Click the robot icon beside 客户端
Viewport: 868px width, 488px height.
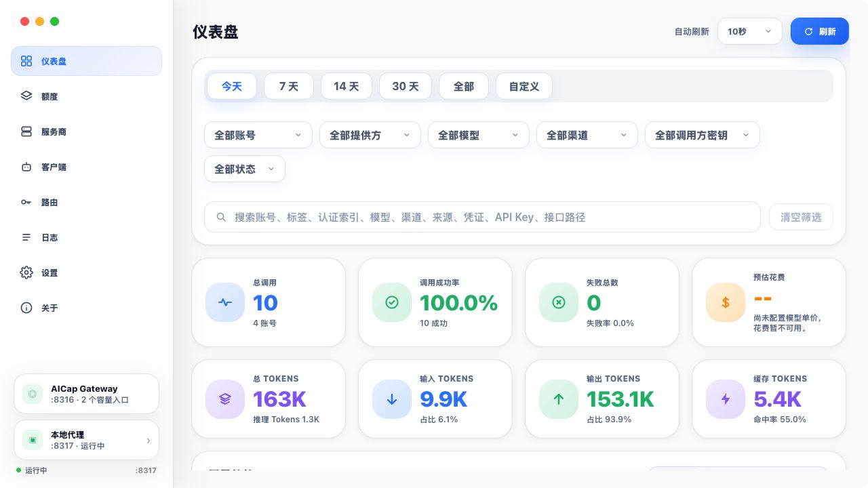click(x=26, y=167)
